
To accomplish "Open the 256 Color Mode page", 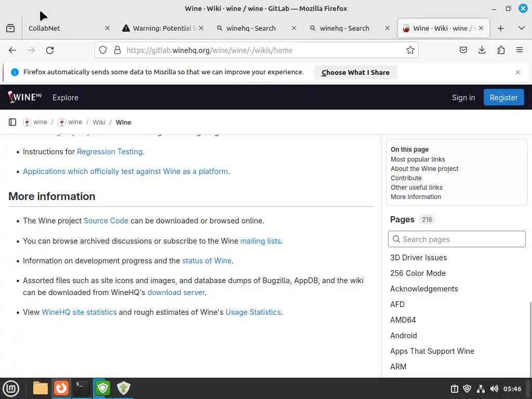I will tap(418, 273).
